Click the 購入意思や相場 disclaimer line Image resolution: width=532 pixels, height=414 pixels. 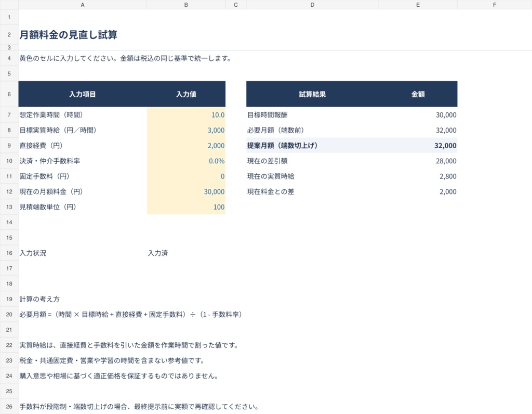pyautogui.click(x=119, y=376)
